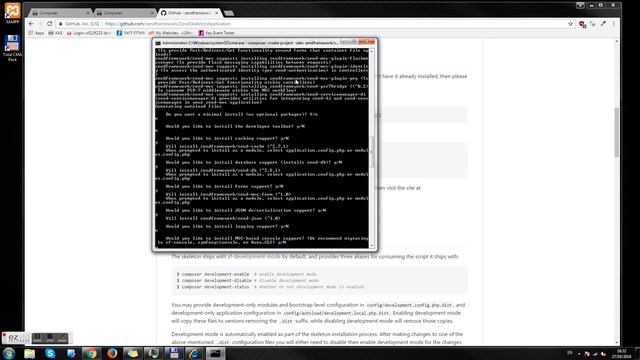Click the draw pencil button in recorder toolbar
Screen dimensions: 640x360
[62, 338]
